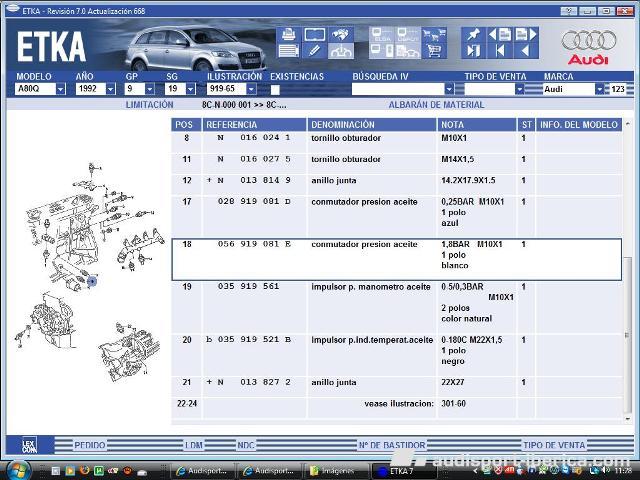The height and width of the screenshot is (480, 640).
Task: Go to next page with right-arrow document icon
Action: (526, 35)
